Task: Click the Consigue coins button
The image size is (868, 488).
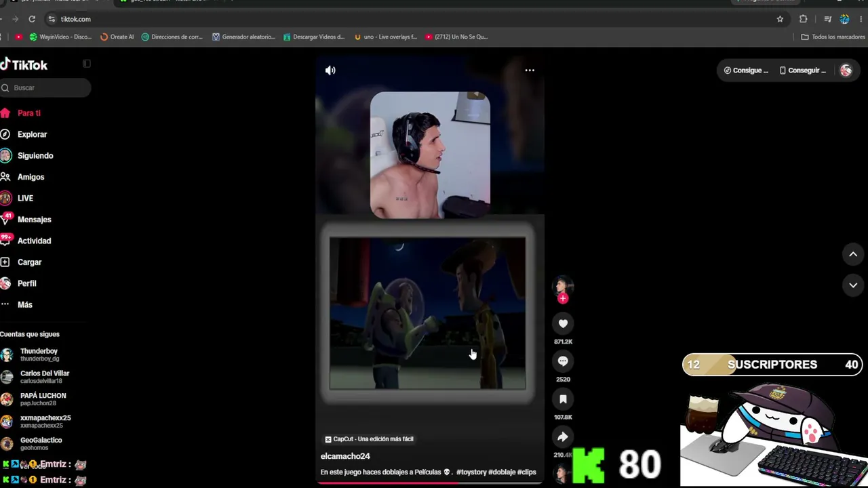Action: [x=746, y=70]
